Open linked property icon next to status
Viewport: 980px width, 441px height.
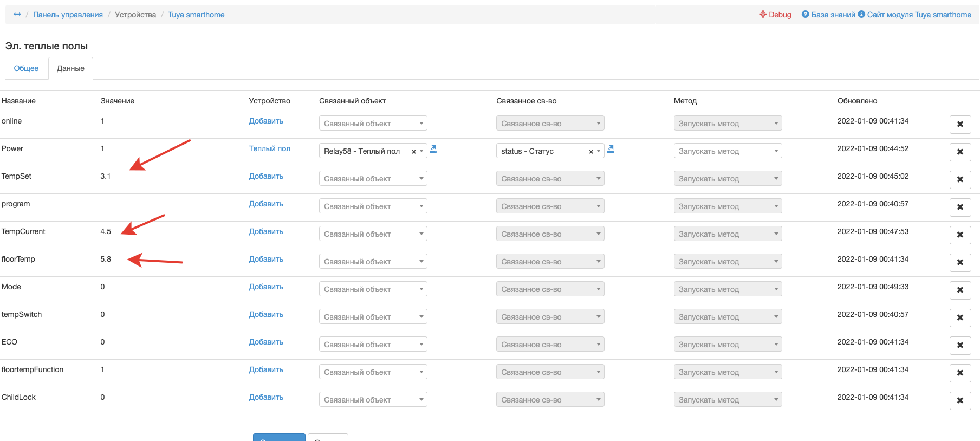pos(611,149)
